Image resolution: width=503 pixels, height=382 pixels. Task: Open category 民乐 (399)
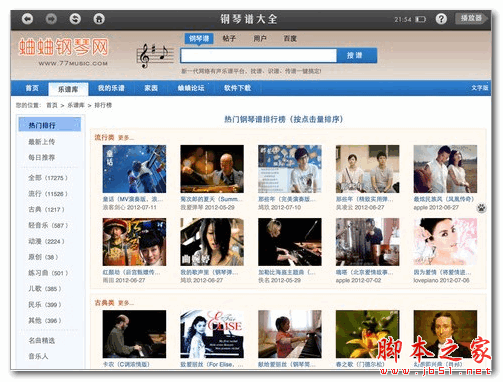tap(45, 305)
